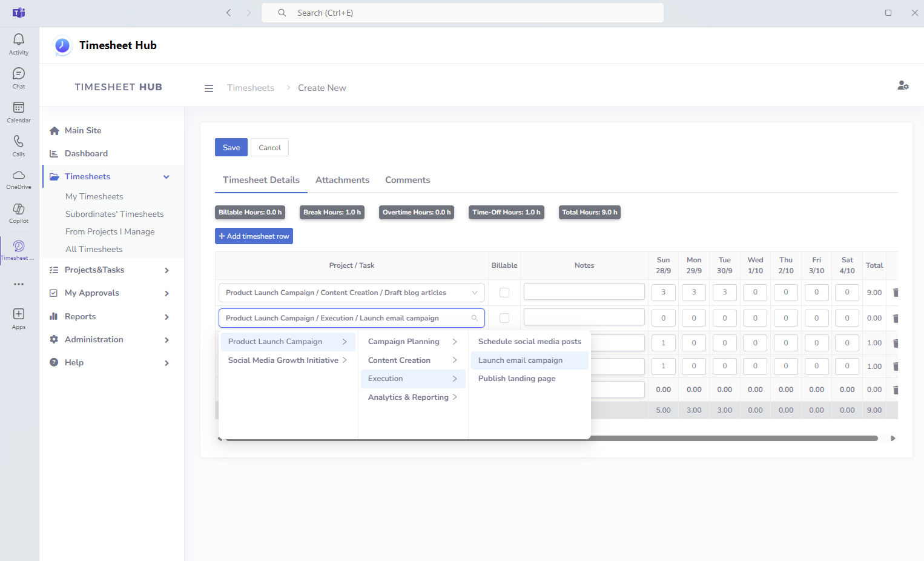Check Billable for Draft blog articles row
924x561 pixels.
504,293
